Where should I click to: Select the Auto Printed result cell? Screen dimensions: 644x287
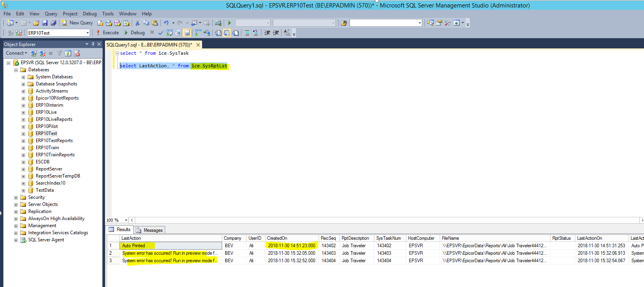(134, 246)
